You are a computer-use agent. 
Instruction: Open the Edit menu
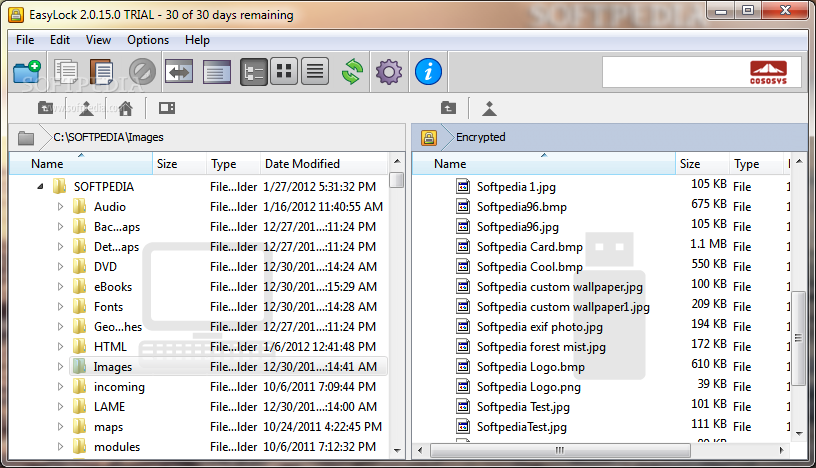click(x=60, y=40)
